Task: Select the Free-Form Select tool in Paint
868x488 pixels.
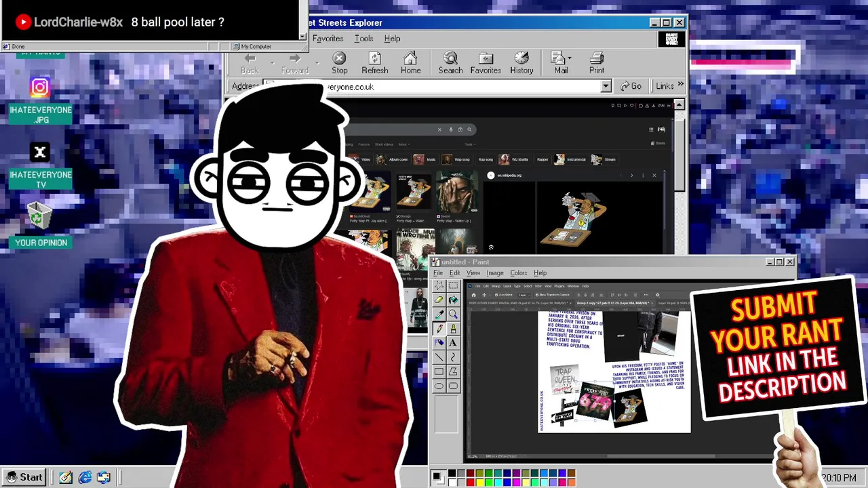Action: pyautogui.click(x=439, y=285)
